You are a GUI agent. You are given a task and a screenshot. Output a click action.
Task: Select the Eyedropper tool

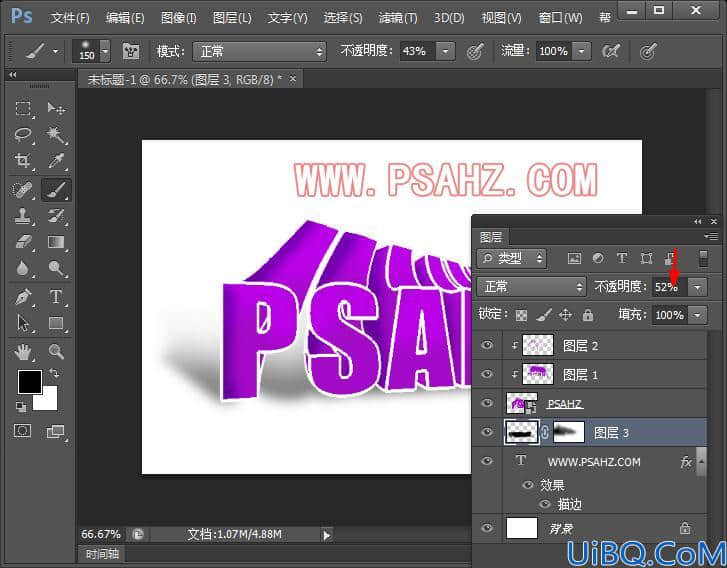tap(56, 161)
